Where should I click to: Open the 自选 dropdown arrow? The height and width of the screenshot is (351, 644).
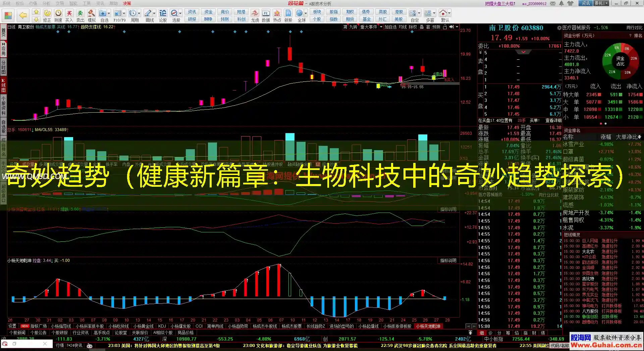pyautogui.click(x=109, y=13)
